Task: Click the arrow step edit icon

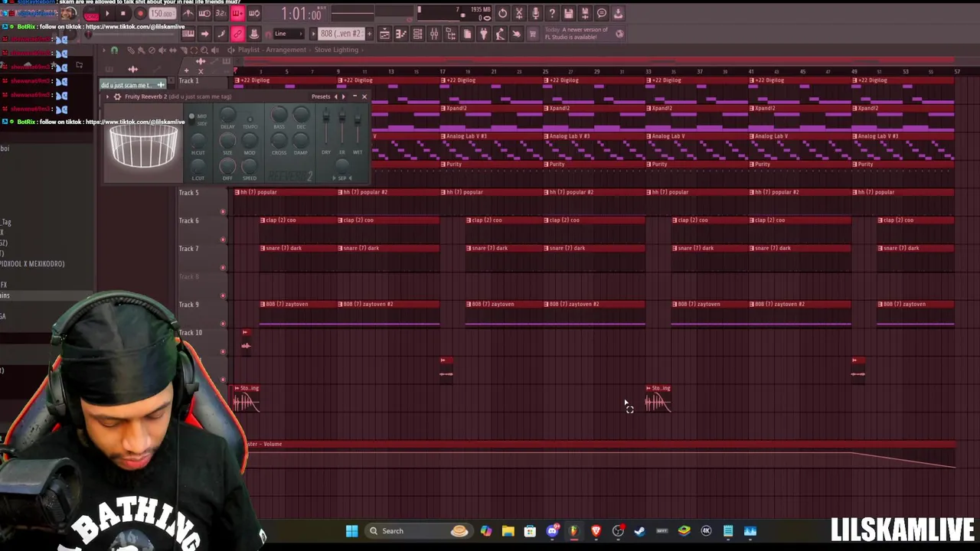Action: click(x=204, y=34)
